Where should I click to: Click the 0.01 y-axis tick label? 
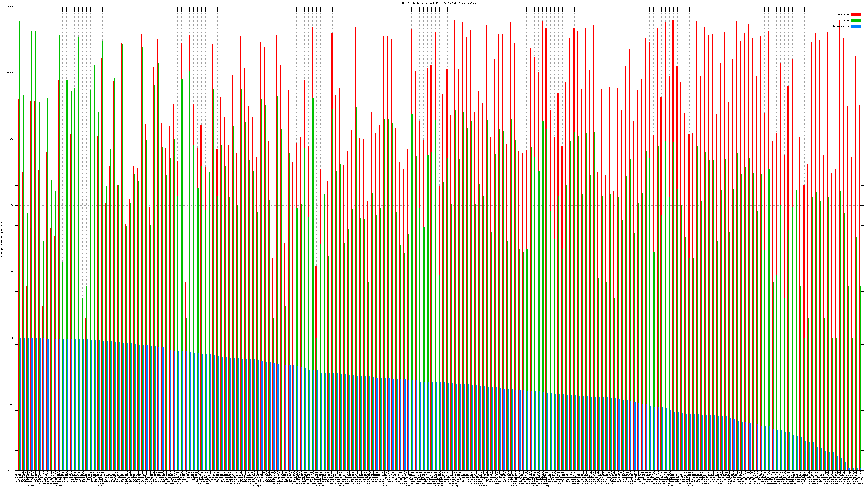[11, 470]
